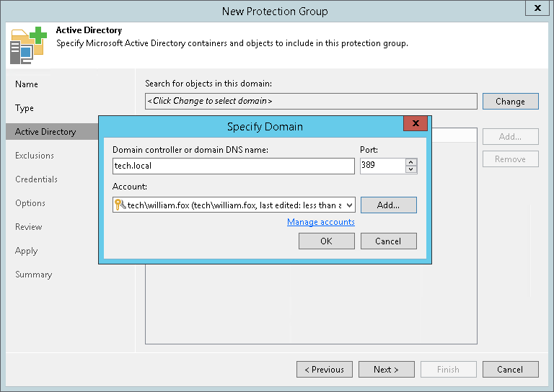Viewport: 554px width, 392px height.
Task: Click the domain DNS name input field
Action: tap(233, 166)
